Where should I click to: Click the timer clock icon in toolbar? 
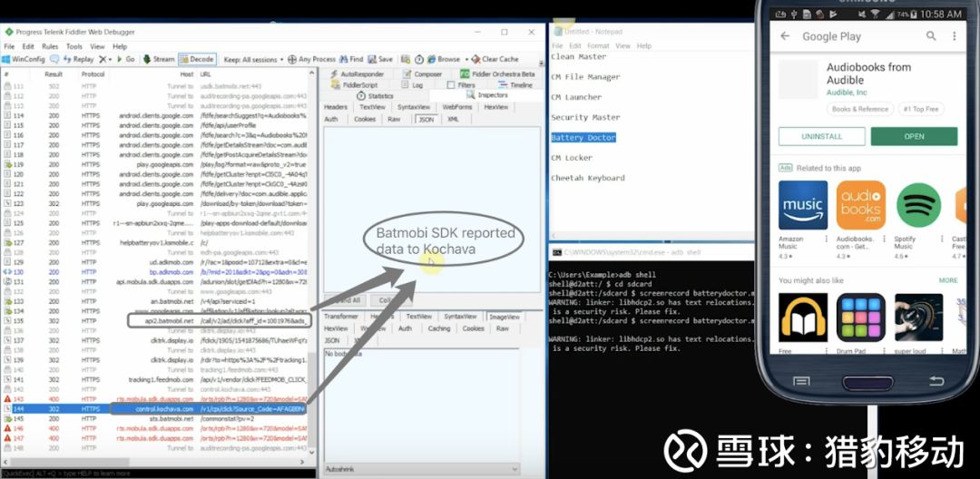click(x=419, y=59)
